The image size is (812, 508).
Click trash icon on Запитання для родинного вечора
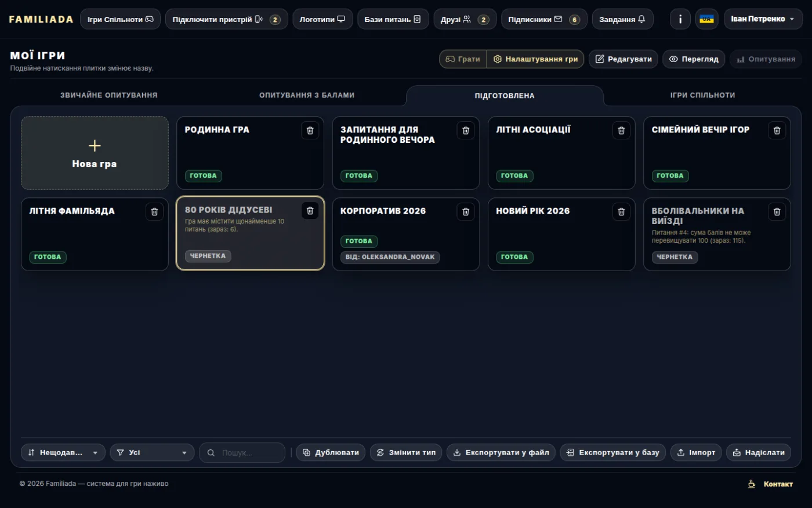(x=466, y=131)
